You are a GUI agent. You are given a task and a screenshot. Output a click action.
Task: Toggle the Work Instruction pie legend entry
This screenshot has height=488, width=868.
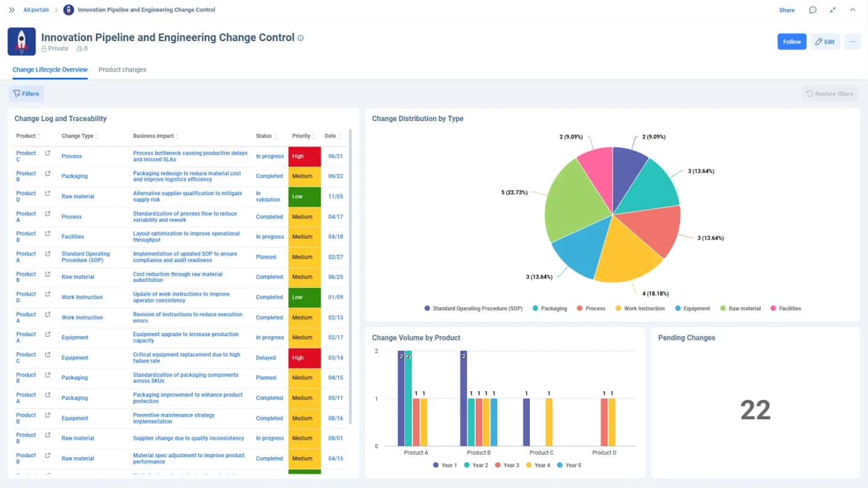tap(640, 308)
